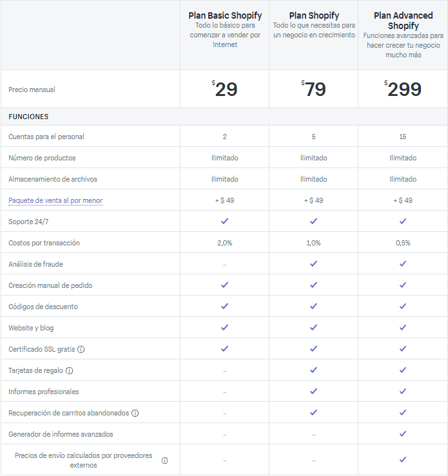
Task: Click Soporte 24/7 checkmark under Plan Basic Shopify
Action: pyautogui.click(x=224, y=222)
